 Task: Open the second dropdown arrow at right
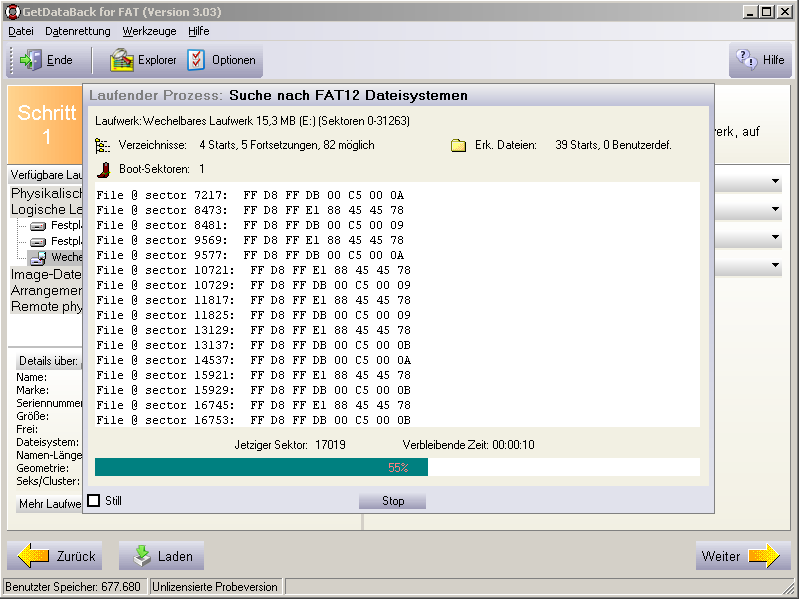[x=775, y=209]
